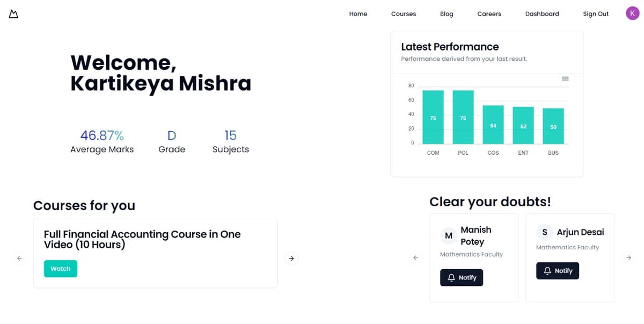Show next course with right arrow

pos(291,258)
